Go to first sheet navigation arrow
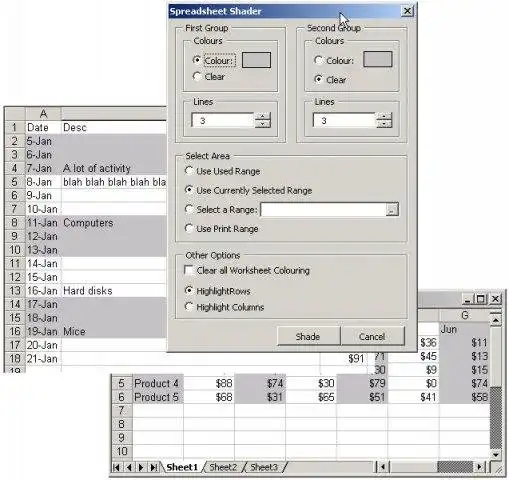The width and height of the screenshot is (509, 480). point(116,467)
